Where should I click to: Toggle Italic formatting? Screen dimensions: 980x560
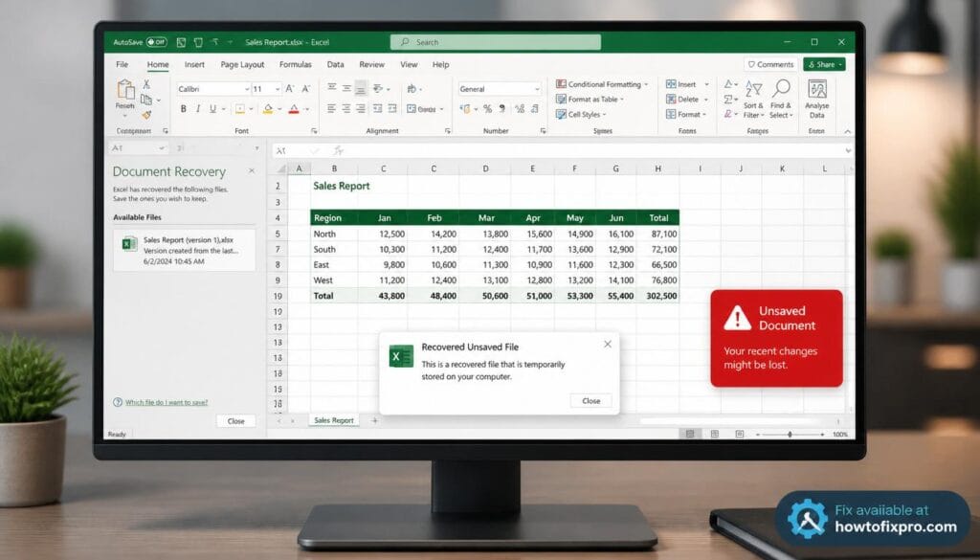[198, 109]
